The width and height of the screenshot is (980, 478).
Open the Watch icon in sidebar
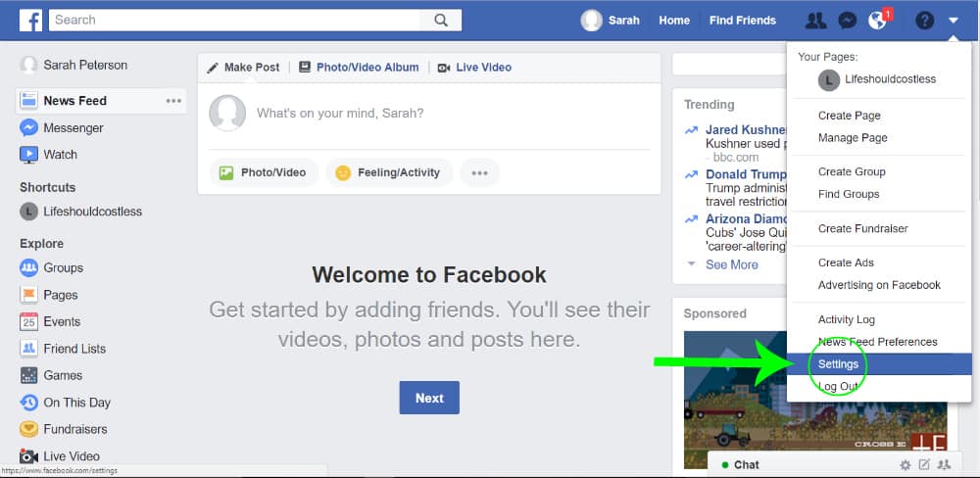[x=28, y=155]
